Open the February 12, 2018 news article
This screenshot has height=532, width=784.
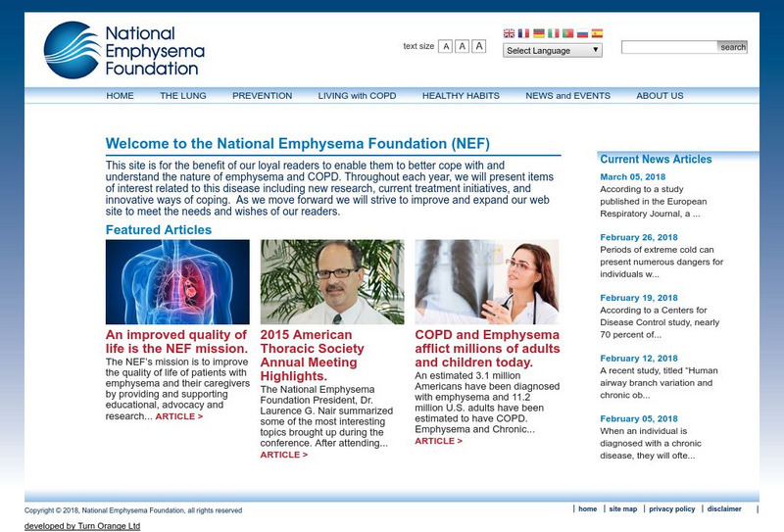[x=639, y=359]
